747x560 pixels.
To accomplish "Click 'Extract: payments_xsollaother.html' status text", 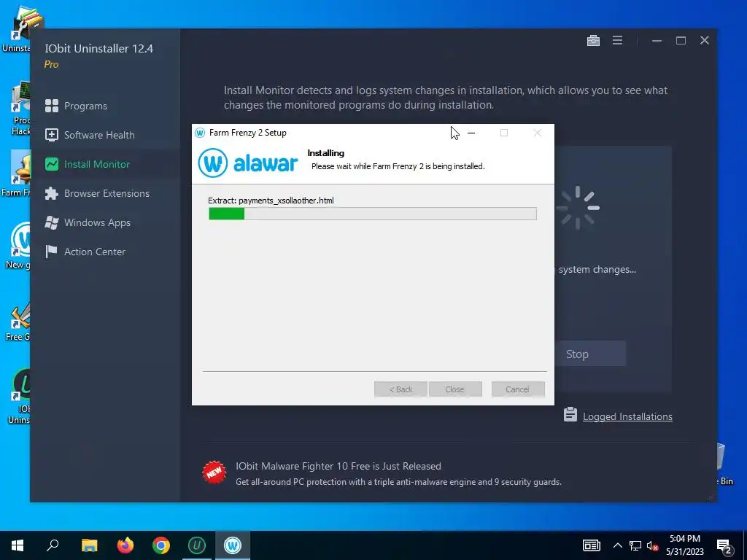I will [271, 201].
